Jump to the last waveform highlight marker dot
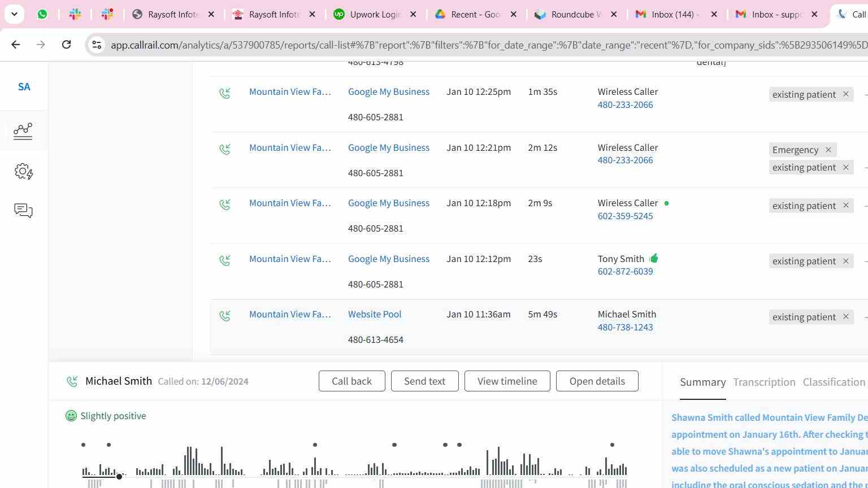868x488 pixels. click(612, 445)
